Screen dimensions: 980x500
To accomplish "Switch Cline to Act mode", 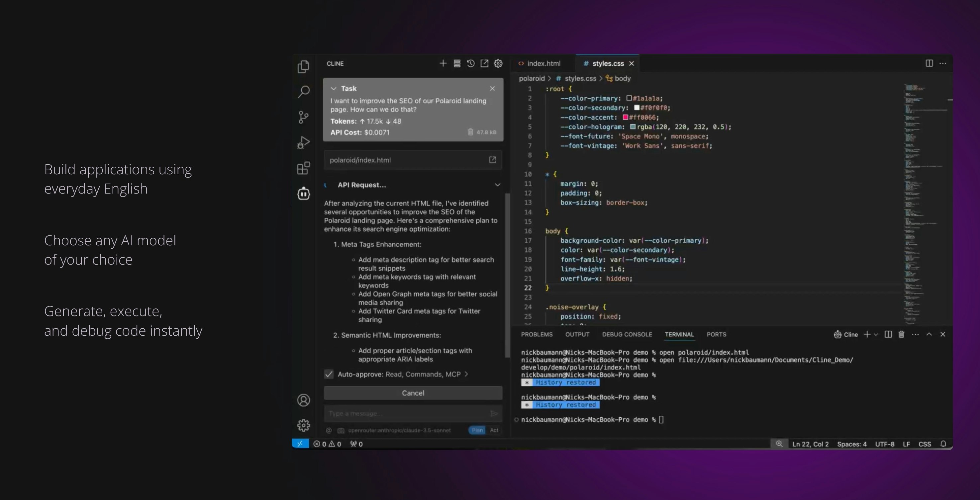I will point(494,430).
